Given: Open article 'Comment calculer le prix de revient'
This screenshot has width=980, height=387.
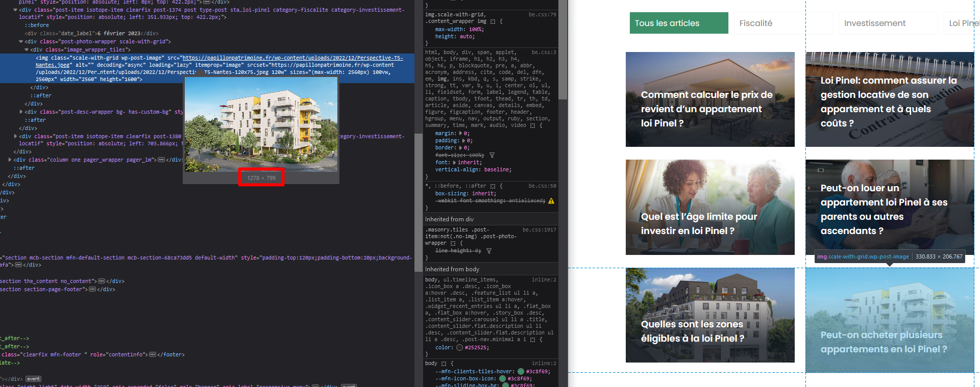Looking at the screenshot, I should pyautogui.click(x=710, y=99).
